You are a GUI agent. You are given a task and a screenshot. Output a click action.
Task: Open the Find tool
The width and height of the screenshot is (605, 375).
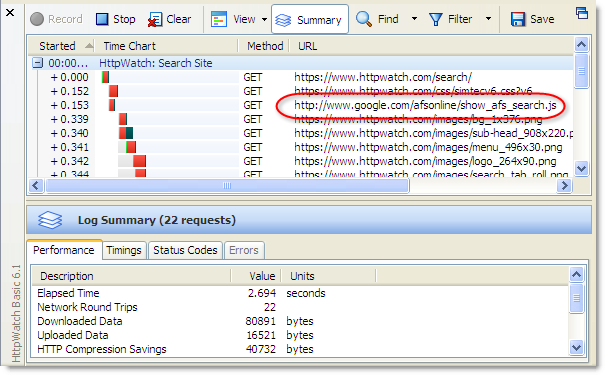click(x=377, y=19)
